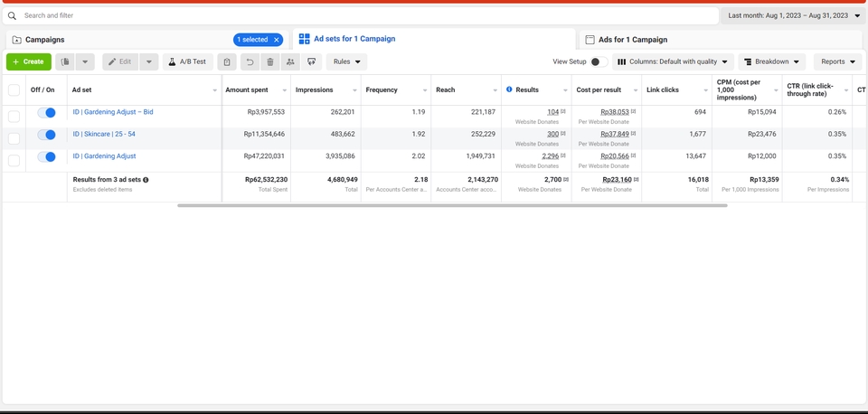This screenshot has height=414, width=868.
Task: Click the Ad sets grid icon
Action: click(304, 39)
